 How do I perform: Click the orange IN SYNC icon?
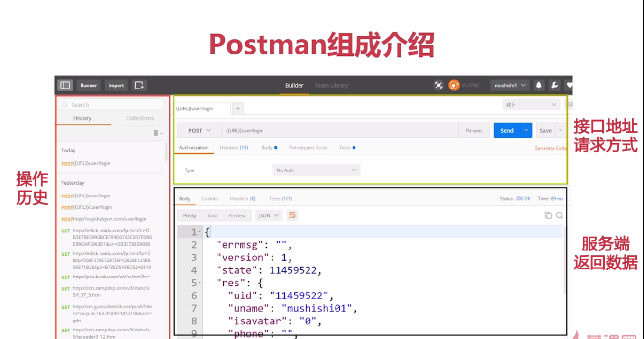[454, 85]
